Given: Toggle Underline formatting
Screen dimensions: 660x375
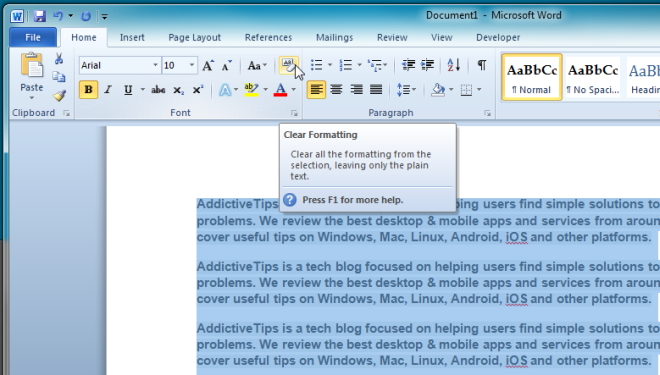Looking at the screenshot, I should [128, 90].
